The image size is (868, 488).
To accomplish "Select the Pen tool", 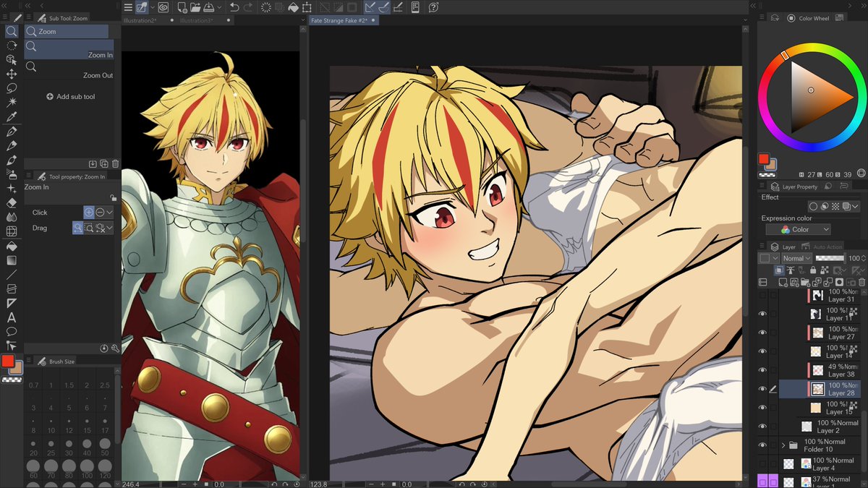I will click(x=12, y=132).
